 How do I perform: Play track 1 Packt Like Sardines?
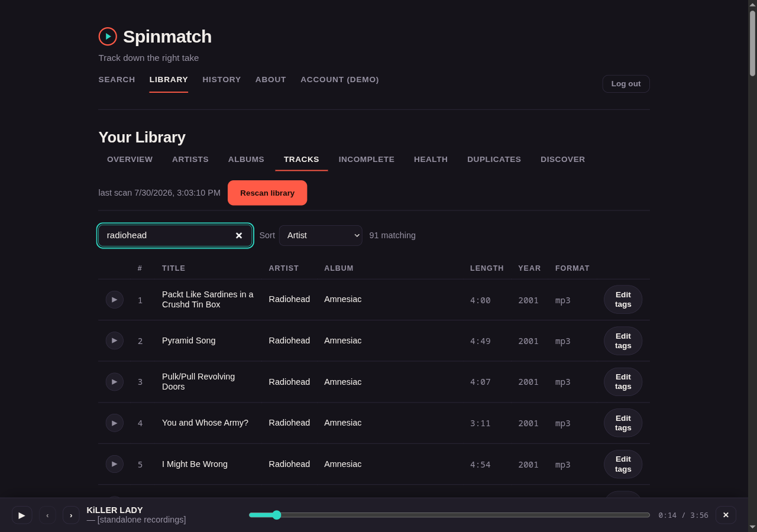115,300
